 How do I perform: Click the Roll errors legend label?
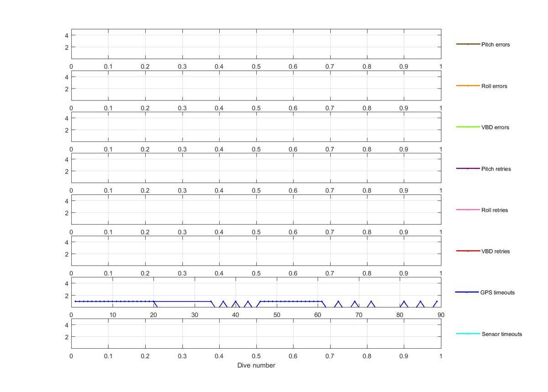pyautogui.click(x=494, y=86)
